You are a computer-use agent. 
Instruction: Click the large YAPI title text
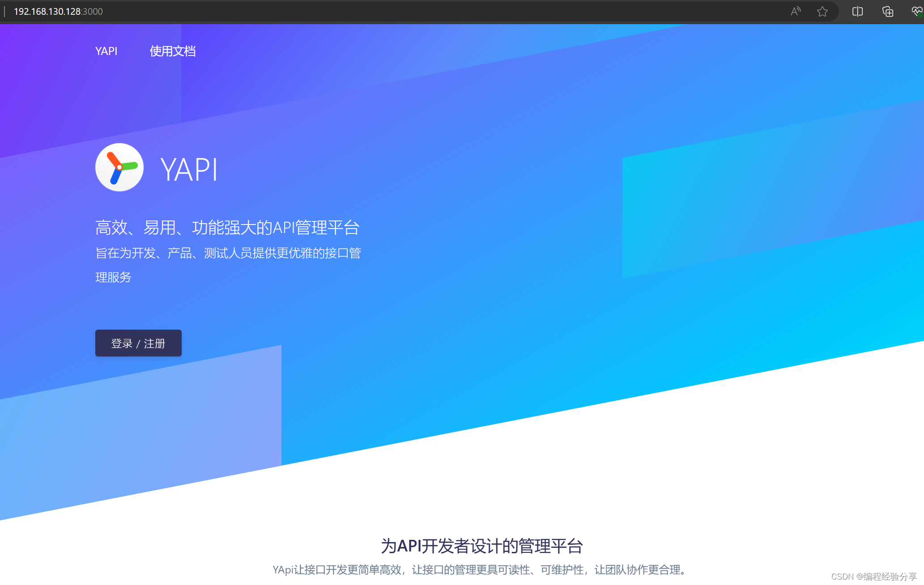(189, 170)
